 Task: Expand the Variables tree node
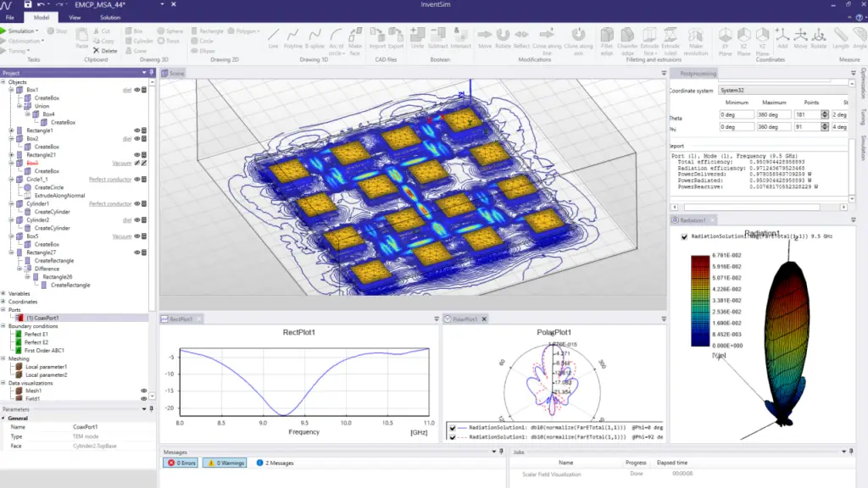(x=3, y=294)
